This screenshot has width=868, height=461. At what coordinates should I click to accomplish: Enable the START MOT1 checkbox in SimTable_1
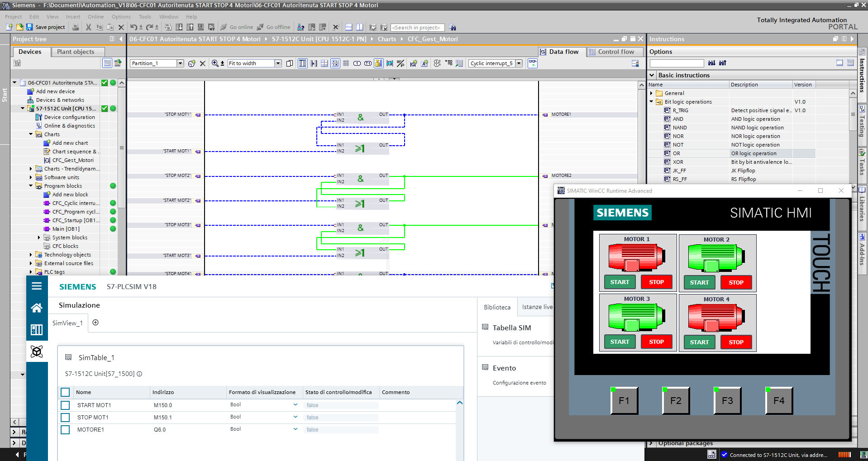pyautogui.click(x=65, y=405)
